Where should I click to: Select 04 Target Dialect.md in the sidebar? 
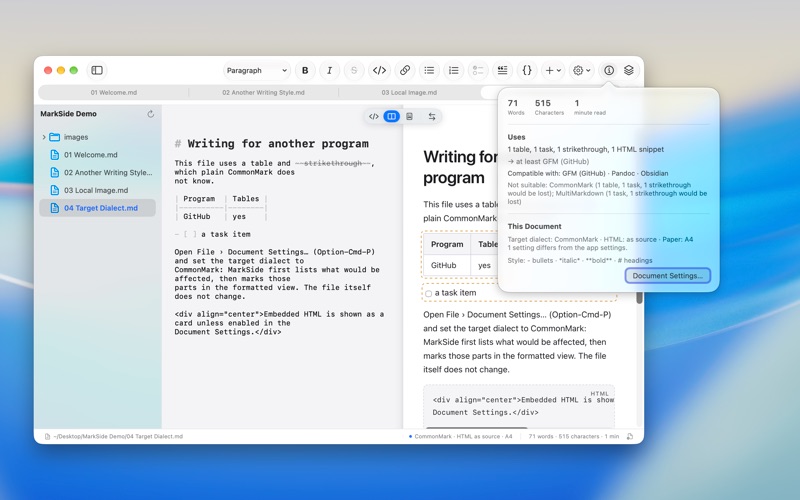click(x=97, y=208)
